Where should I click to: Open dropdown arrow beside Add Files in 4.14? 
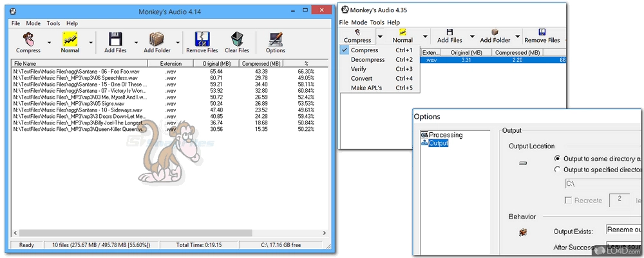(x=136, y=42)
